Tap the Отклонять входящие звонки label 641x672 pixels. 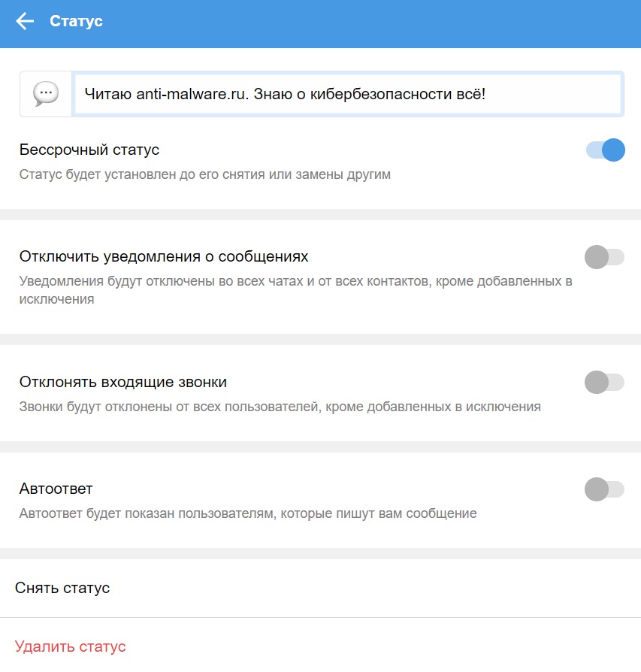(122, 383)
